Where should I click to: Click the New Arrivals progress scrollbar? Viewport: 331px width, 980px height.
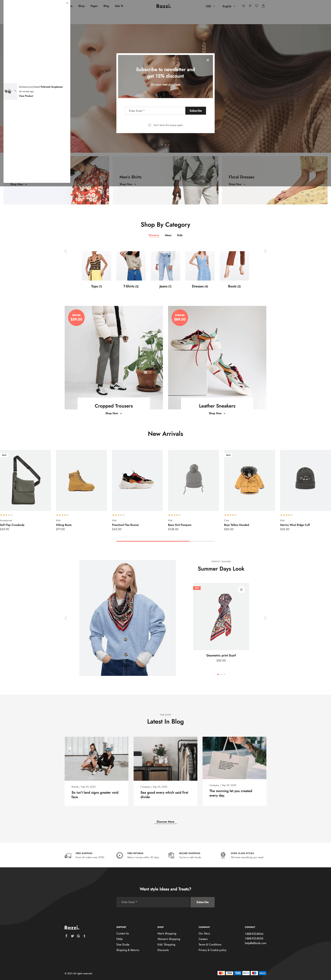[x=165, y=541]
